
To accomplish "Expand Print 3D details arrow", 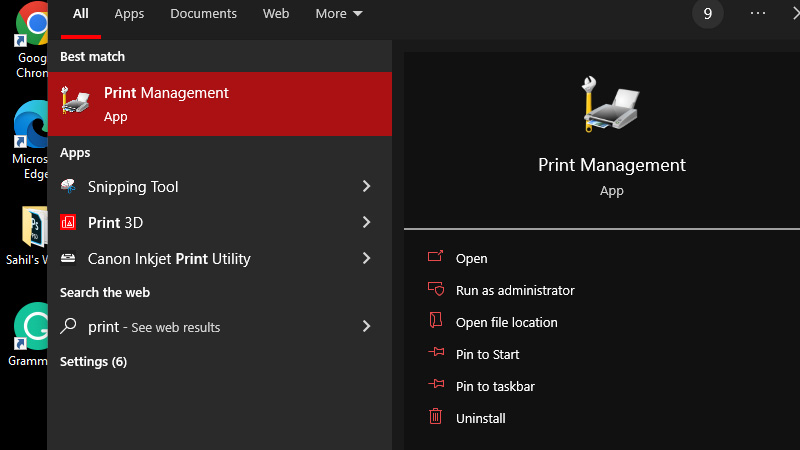I will (366, 222).
